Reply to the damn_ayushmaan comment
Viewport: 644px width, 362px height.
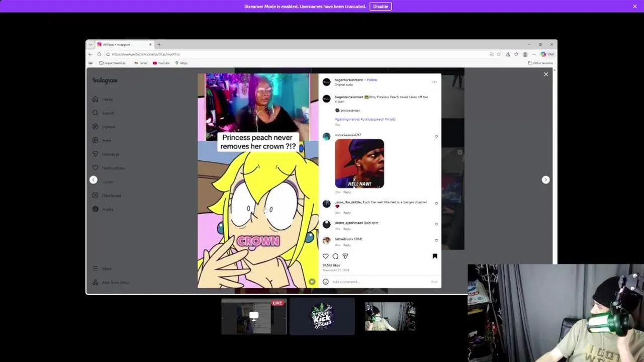click(347, 229)
